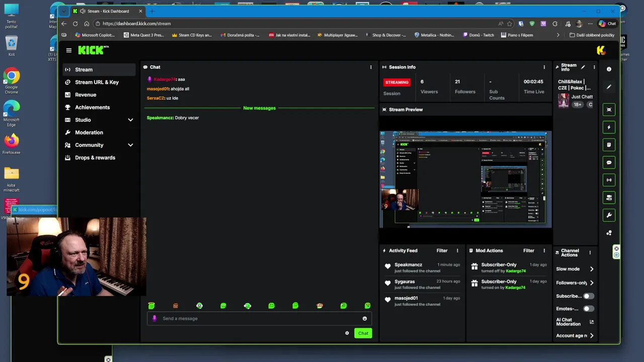Open the chat settings gear icon
Image resolution: width=644 pixels, height=362 pixels.
click(347, 333)
